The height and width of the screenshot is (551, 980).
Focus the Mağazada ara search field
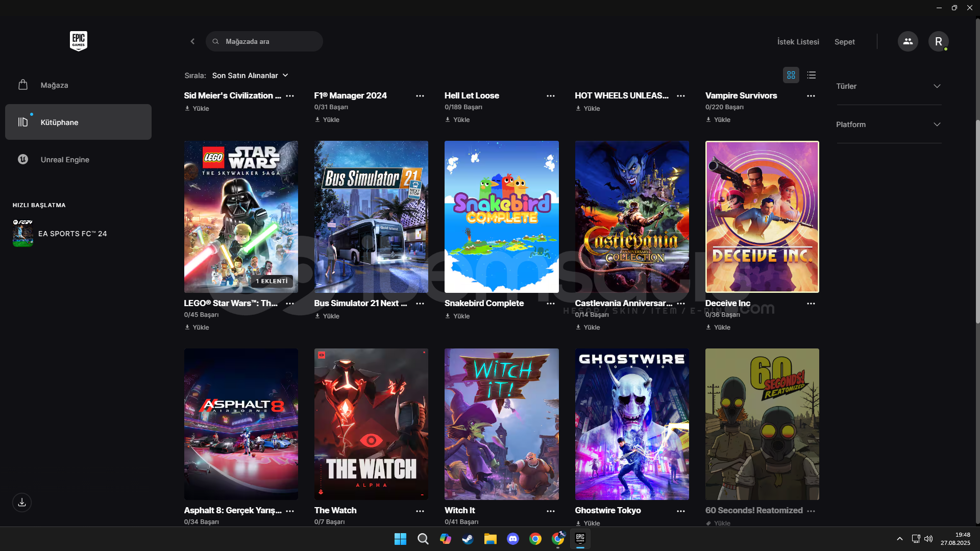(264, 41)
